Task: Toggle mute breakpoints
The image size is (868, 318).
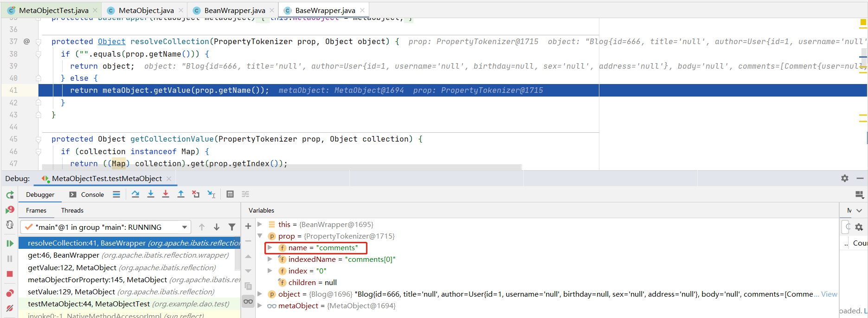Action: (x=10, y=308)
